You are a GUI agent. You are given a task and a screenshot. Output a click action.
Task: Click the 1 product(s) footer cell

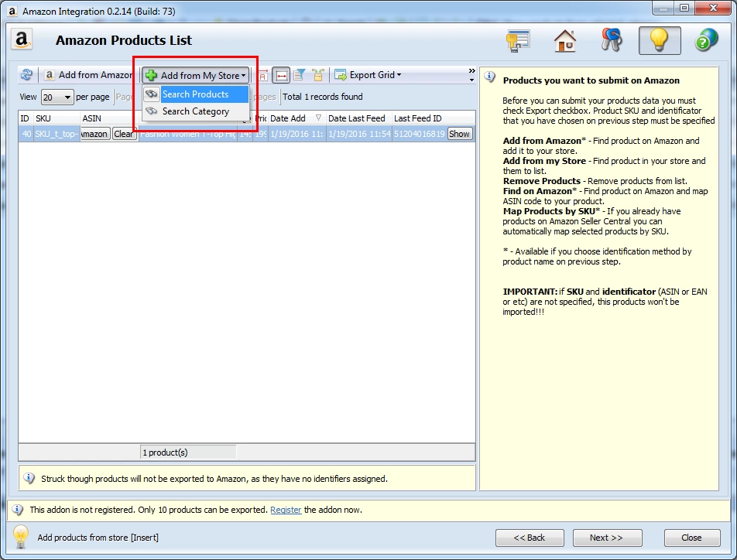point(188,452)
